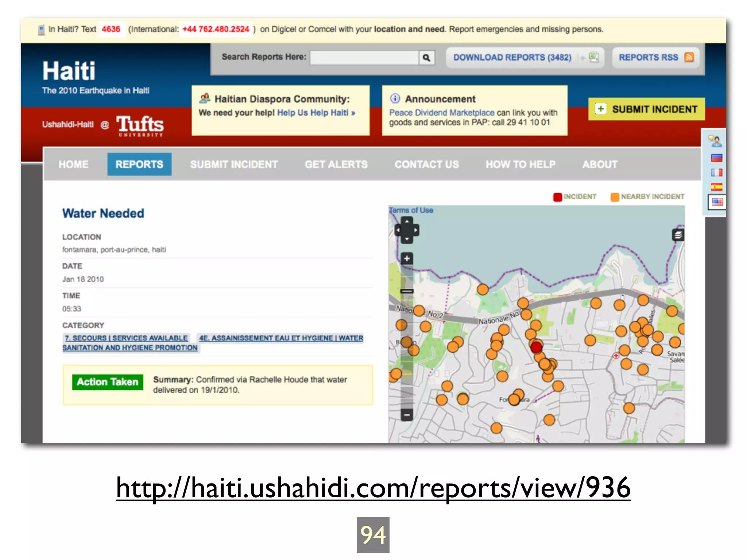
Task: Click the Tufts University logo
Action: 140,125
